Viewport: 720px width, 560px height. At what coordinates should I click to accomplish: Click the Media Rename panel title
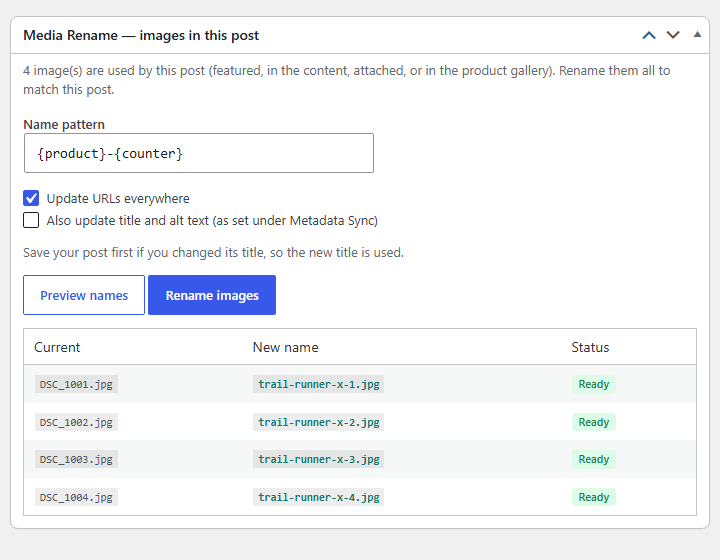[141, 35]
